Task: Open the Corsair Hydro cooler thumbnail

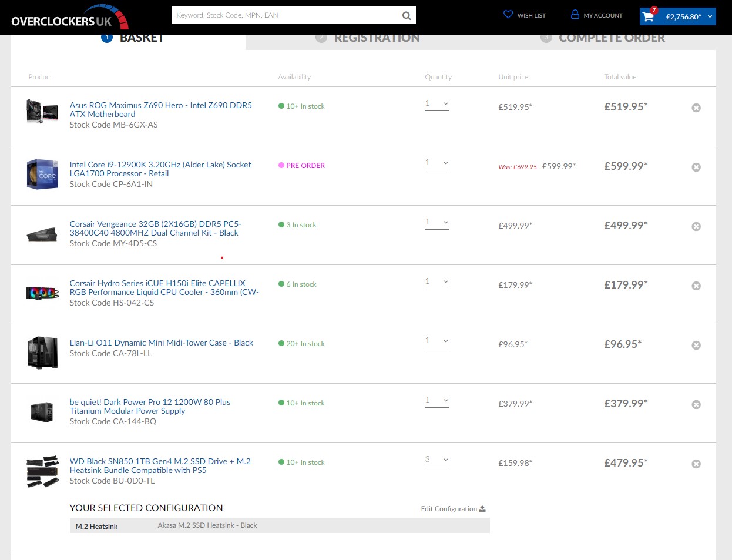Action: click(x=42, y=292)
